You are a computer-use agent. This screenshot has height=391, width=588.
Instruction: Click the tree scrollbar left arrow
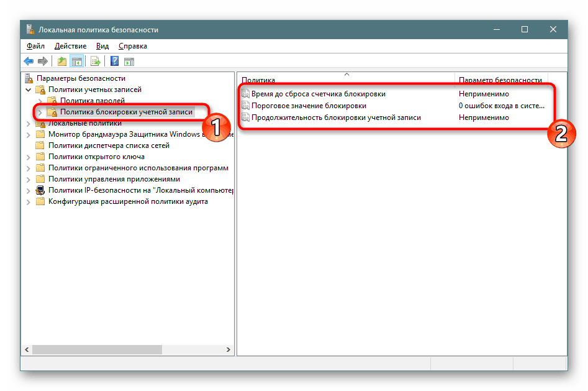click(x=27, y=349)
